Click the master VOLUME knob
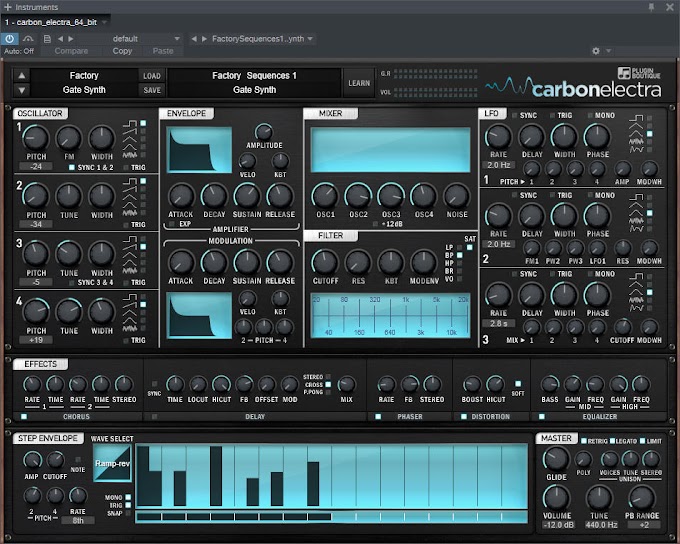 556,498
